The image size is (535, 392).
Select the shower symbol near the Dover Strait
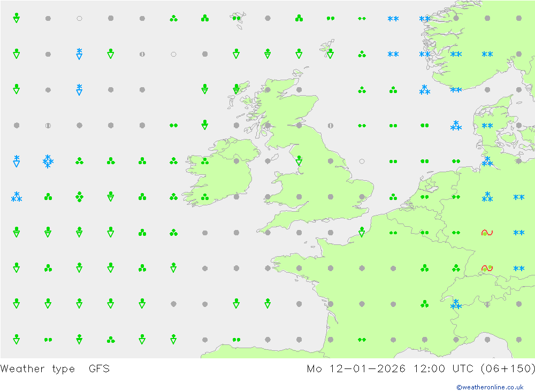point(362,232)
